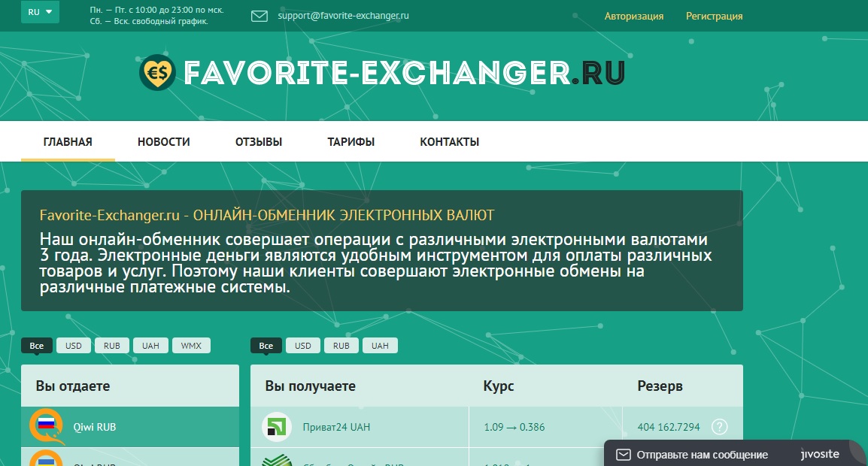Select Qiwi RUB in Вы отдаете list

pos(130,427)
